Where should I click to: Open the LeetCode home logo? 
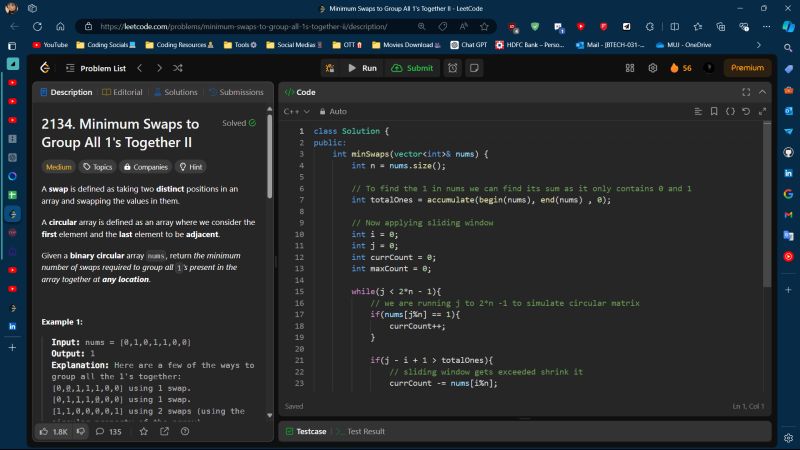click(x=45, y=68)
